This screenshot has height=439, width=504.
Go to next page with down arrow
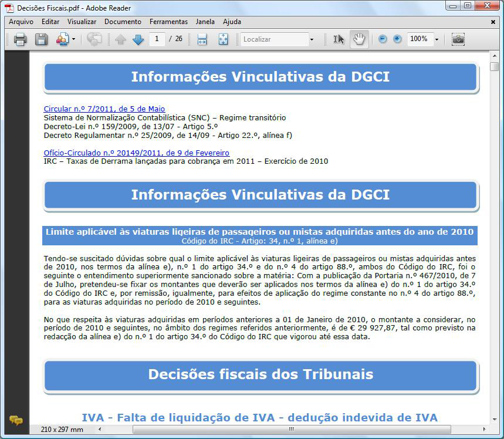(138, 39)
